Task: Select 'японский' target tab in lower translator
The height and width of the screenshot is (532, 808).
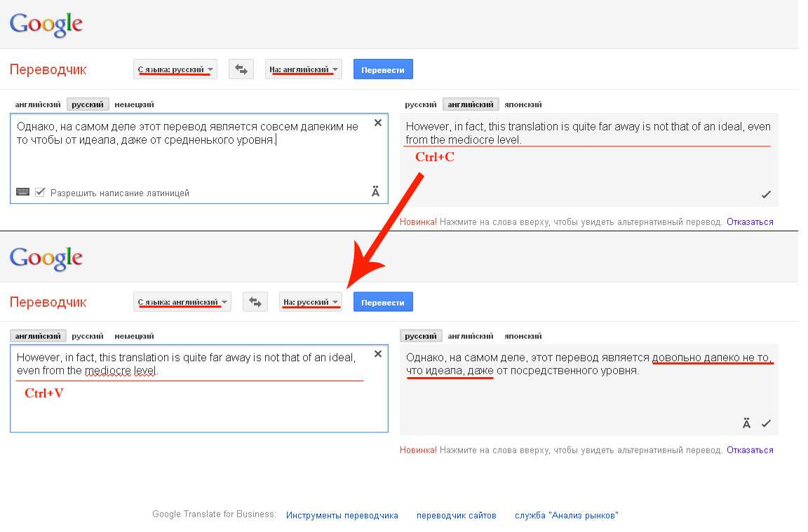Action: coord(523,336)
